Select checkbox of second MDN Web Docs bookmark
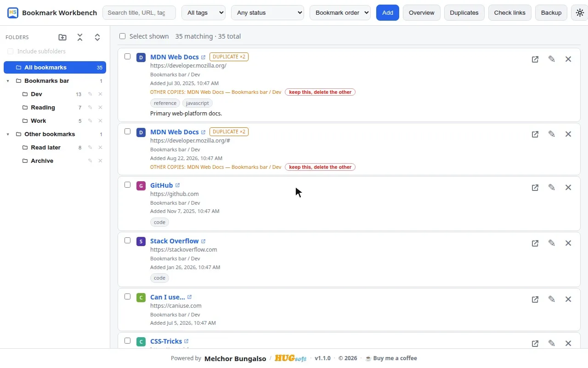The height and width of the screenshot is (368, 588). (128, 132)
